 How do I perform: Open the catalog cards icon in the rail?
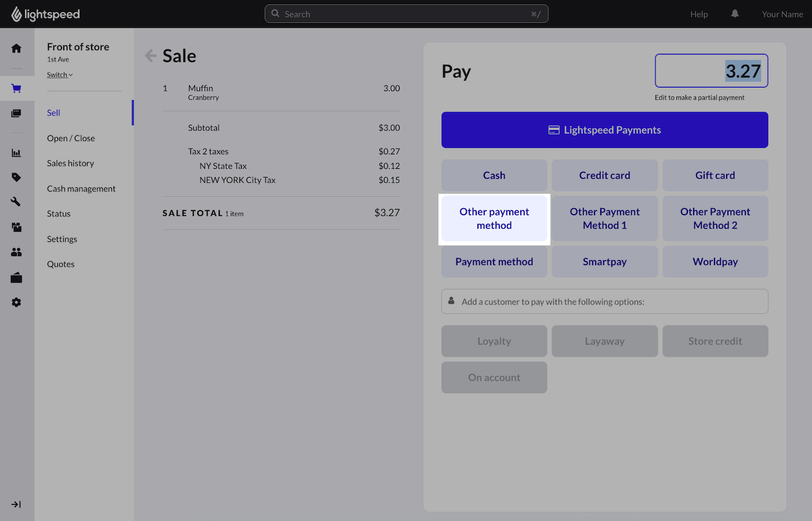tap(16, 113)
